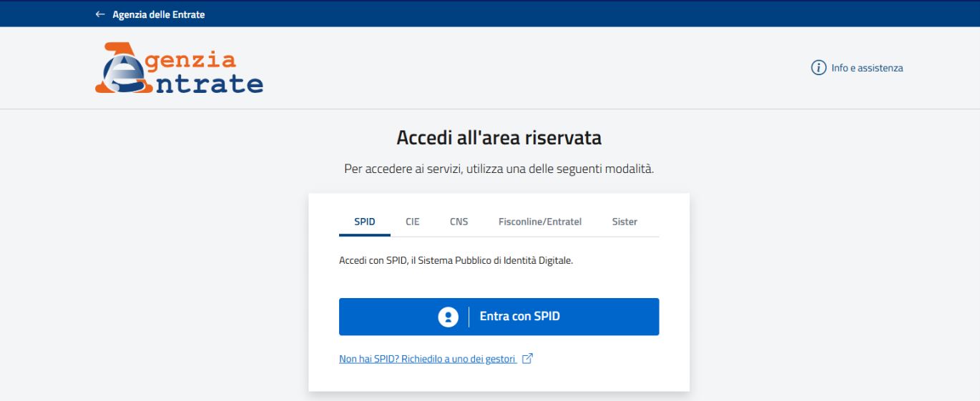Open the Fisconline/Entratel tab

point(540,222)
